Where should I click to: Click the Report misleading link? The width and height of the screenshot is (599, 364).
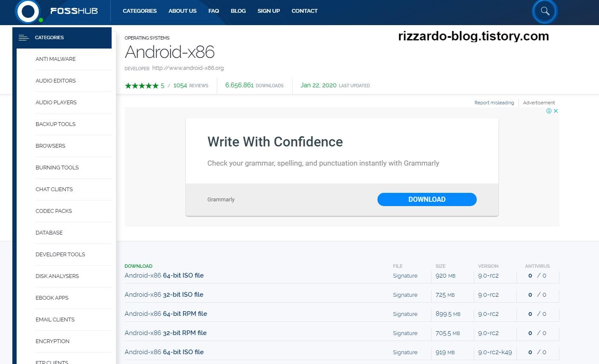494,103
